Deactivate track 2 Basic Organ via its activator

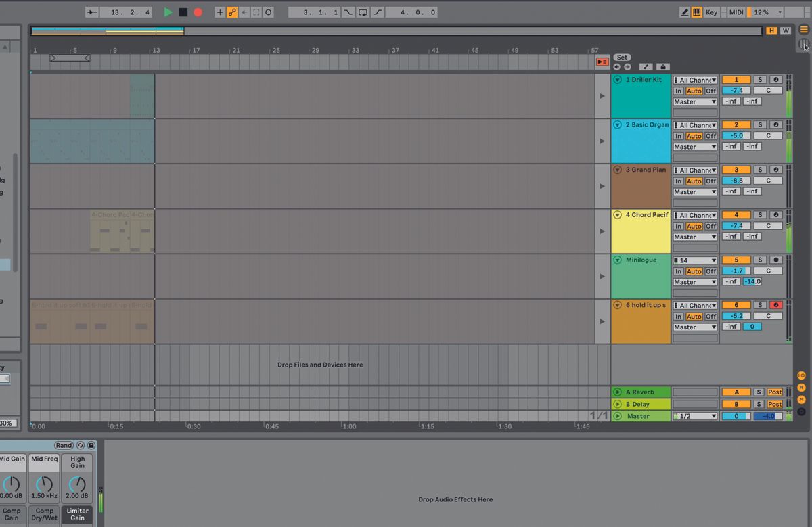pos(736,124)
